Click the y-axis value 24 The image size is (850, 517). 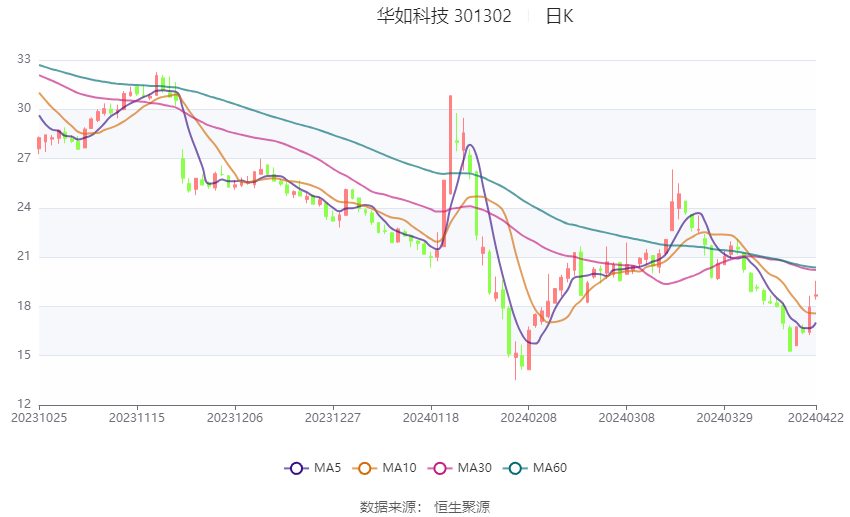pyautogui.click(x=24, y=207)
